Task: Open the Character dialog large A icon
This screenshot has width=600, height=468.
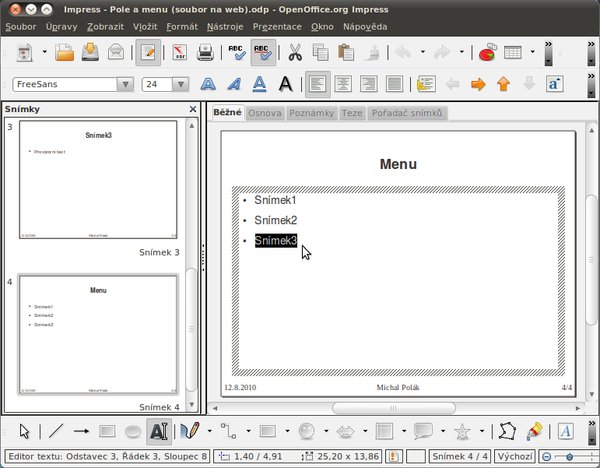Action: coord(285,84)
